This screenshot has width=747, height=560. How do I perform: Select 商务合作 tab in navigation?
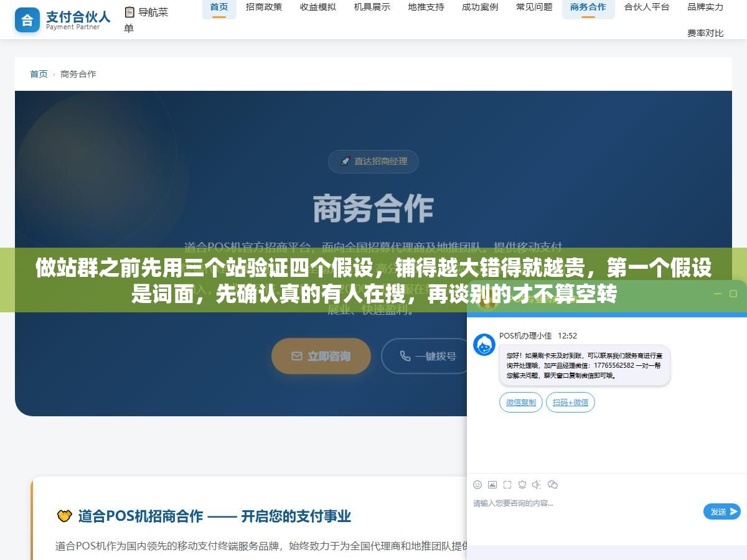coord(588,7)
